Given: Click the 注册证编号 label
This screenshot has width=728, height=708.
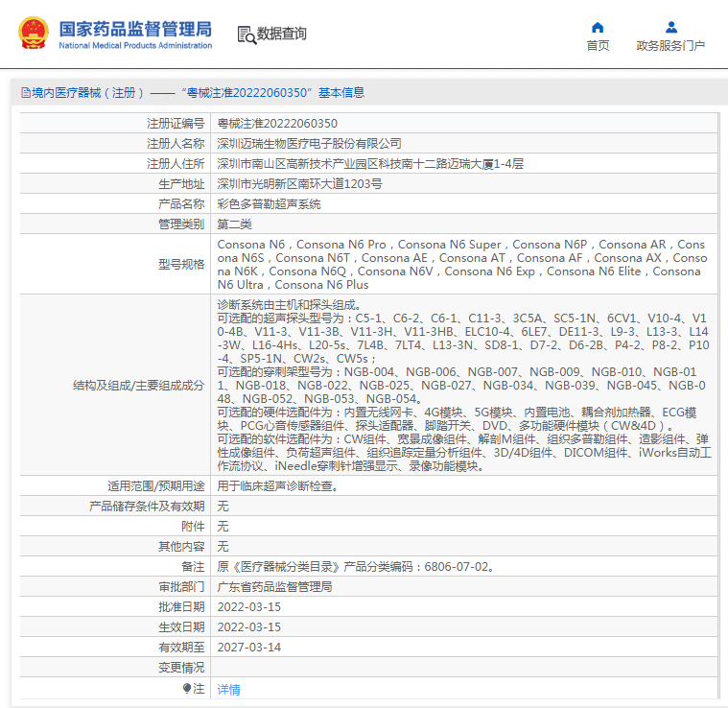Looking at the screenshot, I should 176,124.
